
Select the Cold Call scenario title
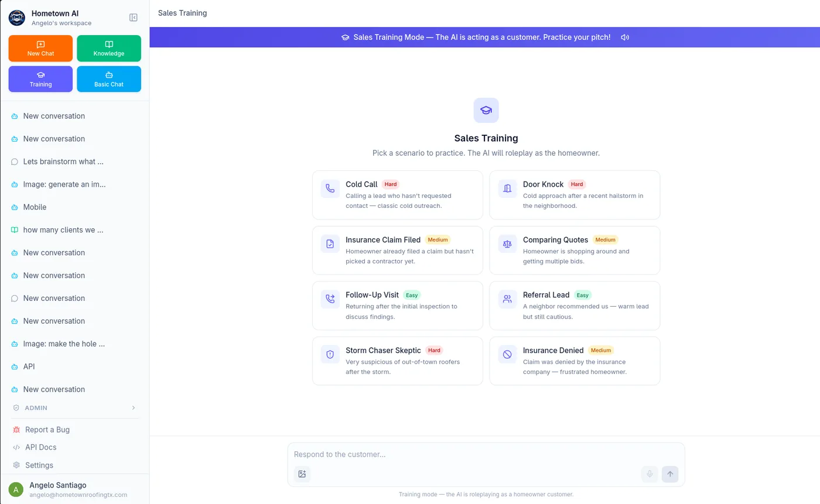click(x=361, y=184)
